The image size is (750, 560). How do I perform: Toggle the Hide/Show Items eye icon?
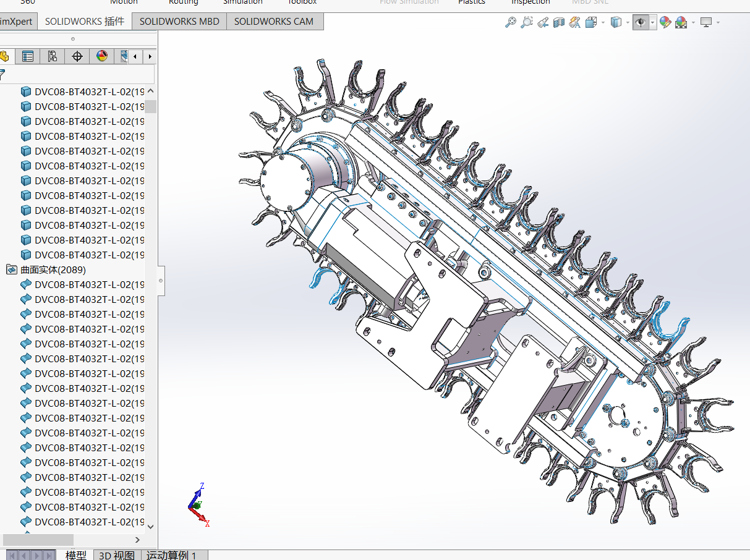[x=641, y=23]
